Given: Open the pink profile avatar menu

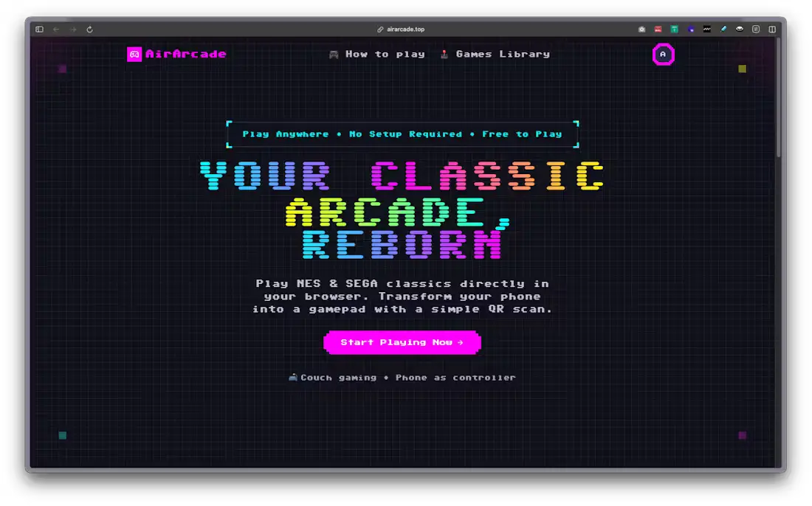Looking at the screenshot, I should point(663,54).
